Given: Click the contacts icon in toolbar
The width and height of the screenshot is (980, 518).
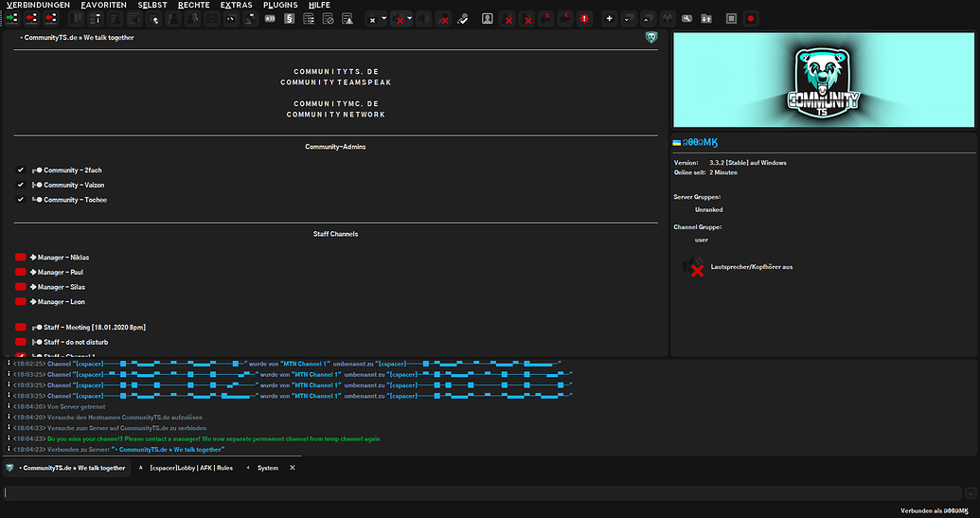Looking at the screenshot, I should (487, 18).
